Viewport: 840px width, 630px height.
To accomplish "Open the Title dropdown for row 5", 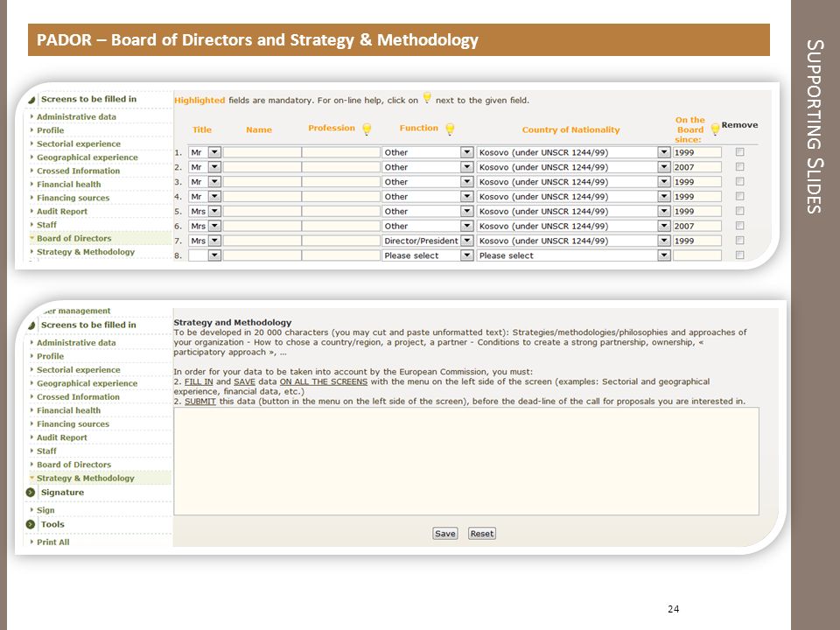I will coord(214,212).
